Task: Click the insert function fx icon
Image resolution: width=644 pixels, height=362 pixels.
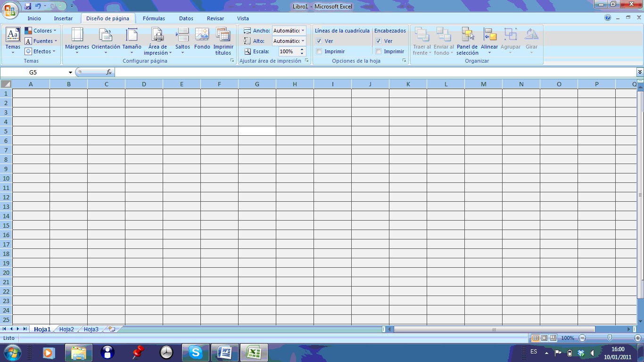Action: (x=109, y=72)
